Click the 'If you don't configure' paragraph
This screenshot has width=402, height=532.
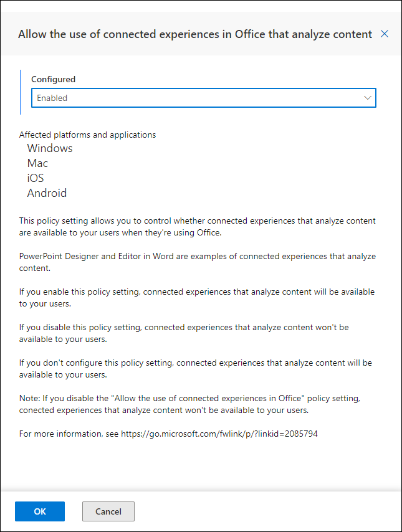click(196, 368)
